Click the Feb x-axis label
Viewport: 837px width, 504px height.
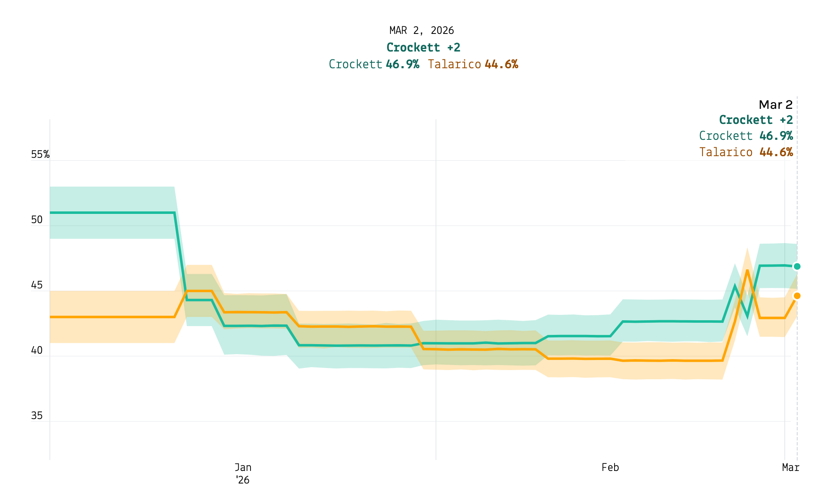[610, 468]
